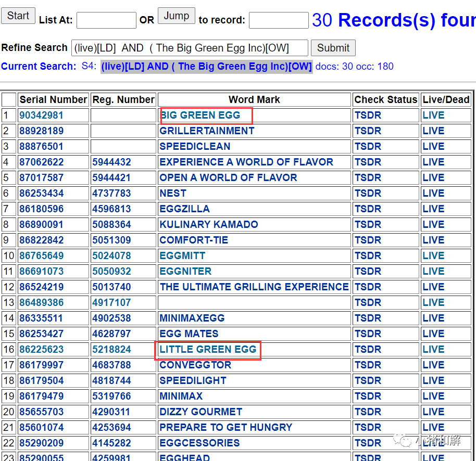The image size is (476, 461).
Task: Open CONVEGGTOR word mark link
Action: [195, 365]
